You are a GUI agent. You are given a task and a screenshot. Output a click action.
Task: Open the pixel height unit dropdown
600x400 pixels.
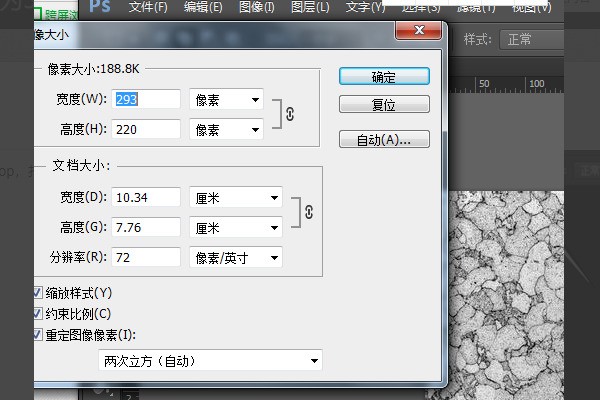pos(226,130)
